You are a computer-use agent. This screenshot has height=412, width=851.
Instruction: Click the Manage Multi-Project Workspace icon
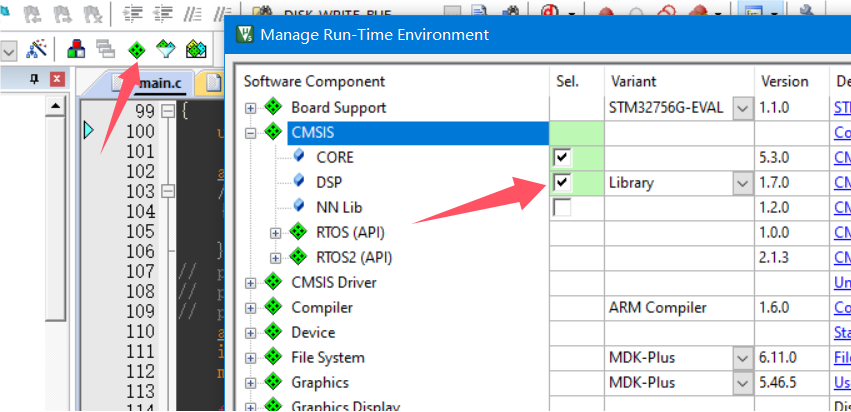(x=106, y=49)
